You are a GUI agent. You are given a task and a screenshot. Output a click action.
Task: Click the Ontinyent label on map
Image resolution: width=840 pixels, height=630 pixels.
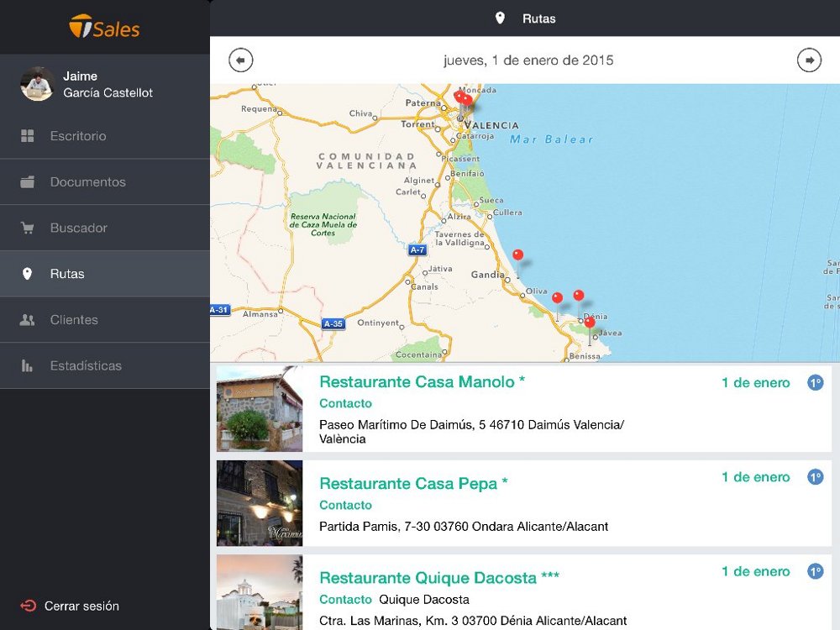coord(378,323)
